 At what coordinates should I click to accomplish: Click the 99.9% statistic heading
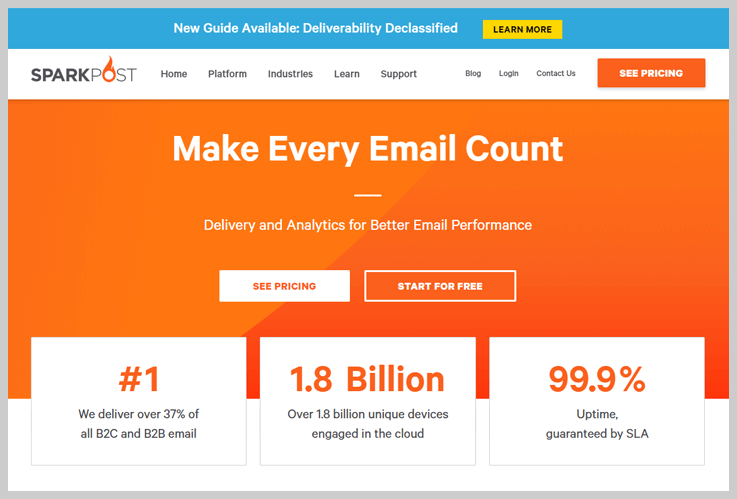point(597,379)
